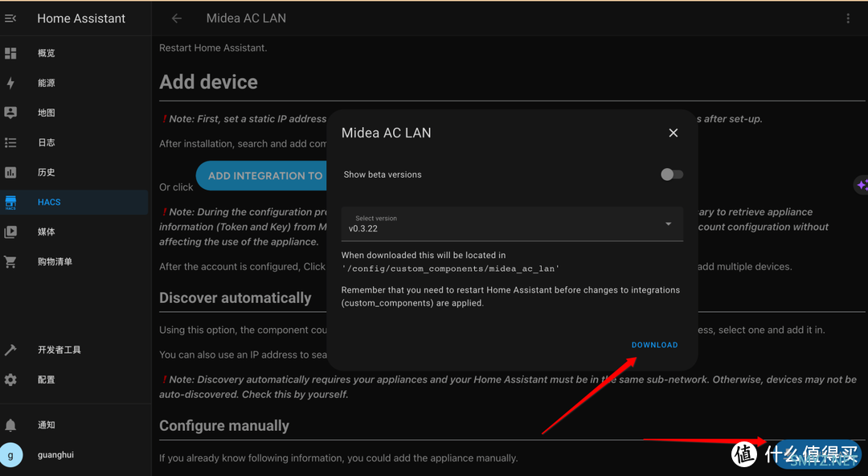Open the 开发者工具 hammer icon
The height and width of the screenshot is (476, 868).
pos(10,350)
